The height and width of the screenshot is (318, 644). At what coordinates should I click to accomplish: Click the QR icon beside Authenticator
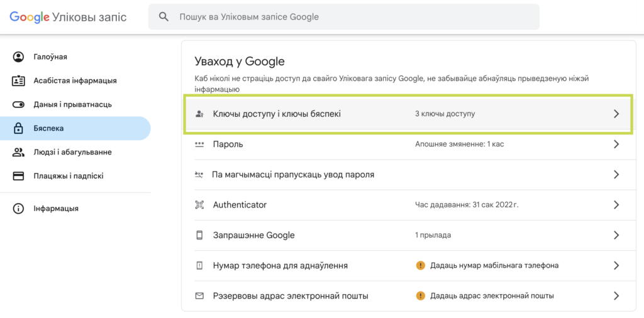(199, 205)
